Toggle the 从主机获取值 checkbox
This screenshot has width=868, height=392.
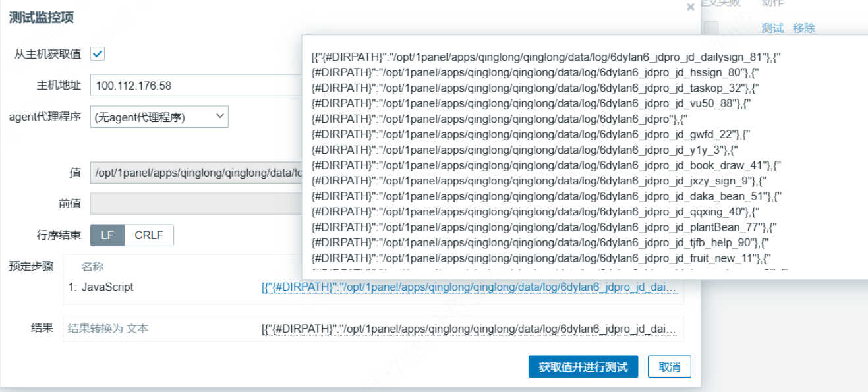click(x=98, y=54)
